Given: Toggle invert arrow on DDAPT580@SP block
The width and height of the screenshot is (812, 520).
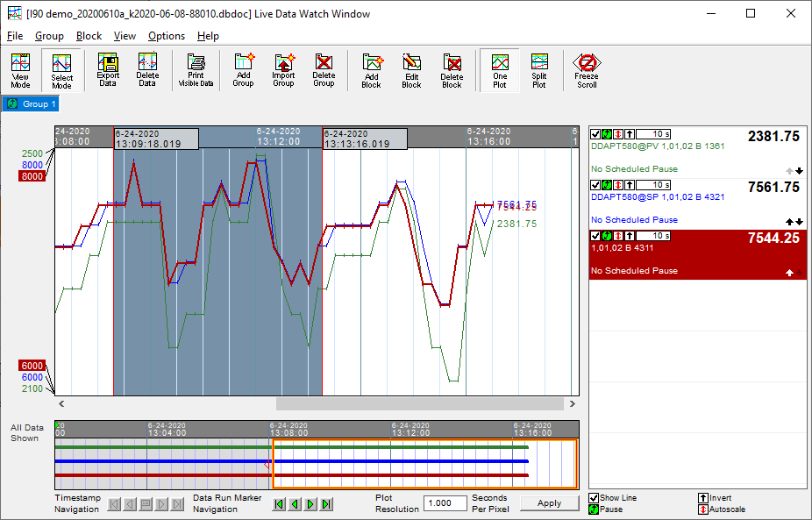Looking at the screenshot, I should coord(629,185).
